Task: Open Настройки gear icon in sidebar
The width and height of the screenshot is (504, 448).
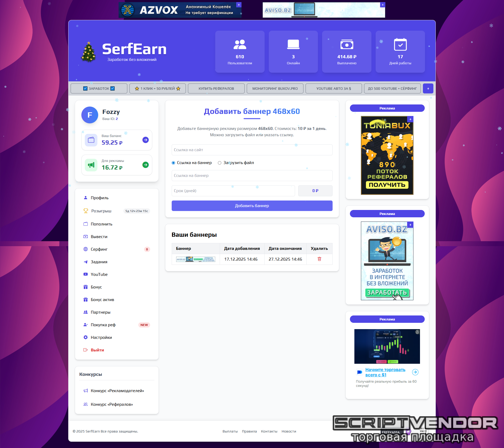Action: tap(86, 337)
